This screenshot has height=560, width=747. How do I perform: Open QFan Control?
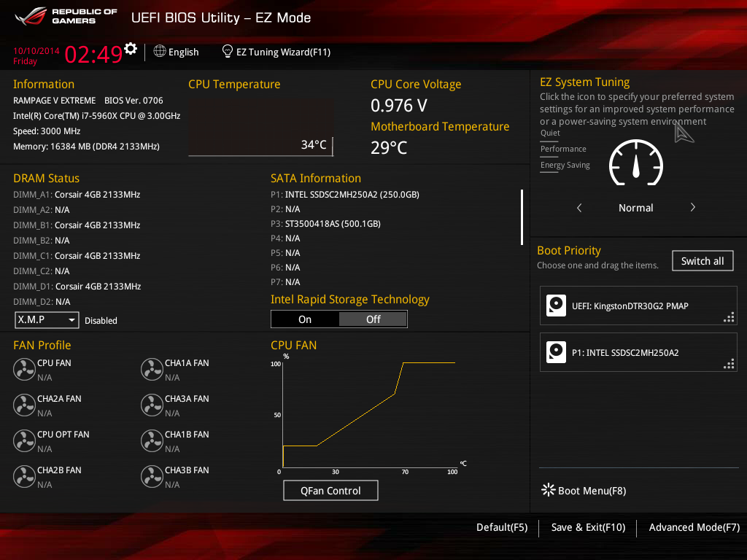click(x=330, y=491)
